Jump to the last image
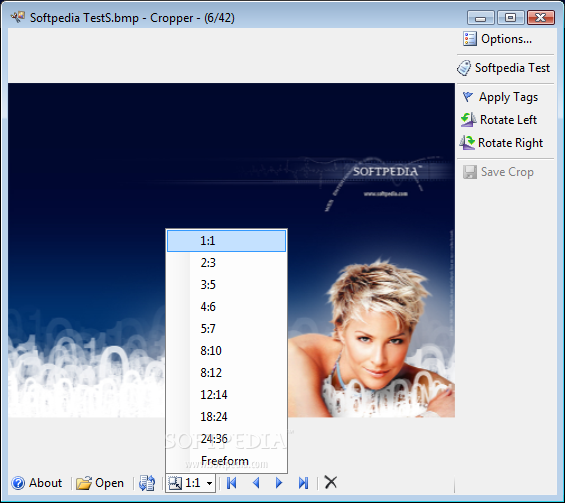Viewport: 565px width, 503px height. 303,483
